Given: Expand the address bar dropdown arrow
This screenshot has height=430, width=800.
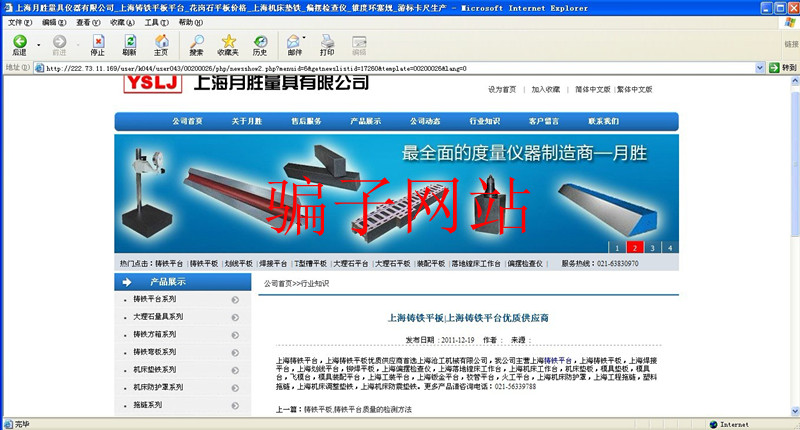Looking at the screenshot, I should pyautogui.click(x=761, y=68).
